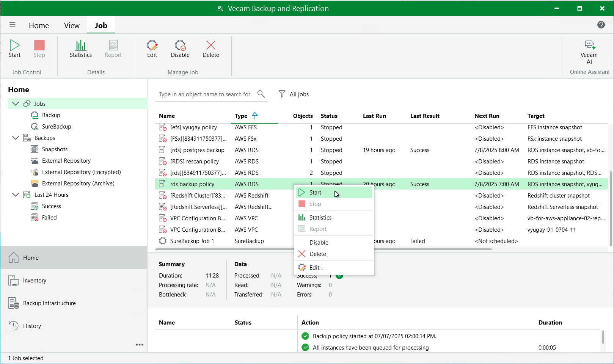Collapse the Jobs tree node

15,103
